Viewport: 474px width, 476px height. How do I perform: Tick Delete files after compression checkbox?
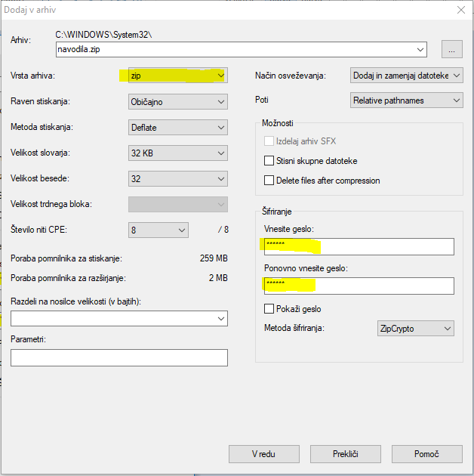coord(269,181)
